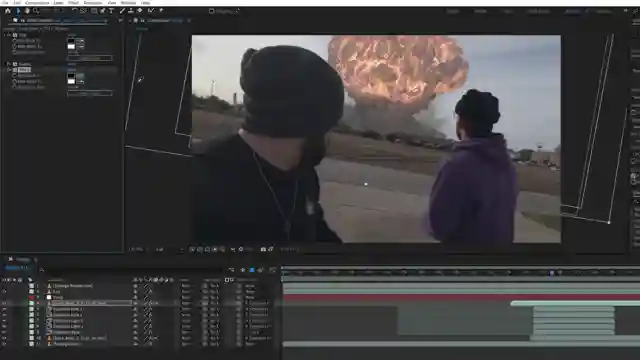Collapse the highlighted effect in Effect Controls
Viewport: 640px width, 360px height.
(9, 70)
